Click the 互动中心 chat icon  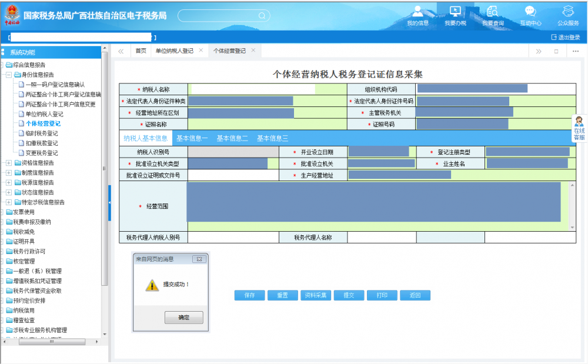click(530, 15)
